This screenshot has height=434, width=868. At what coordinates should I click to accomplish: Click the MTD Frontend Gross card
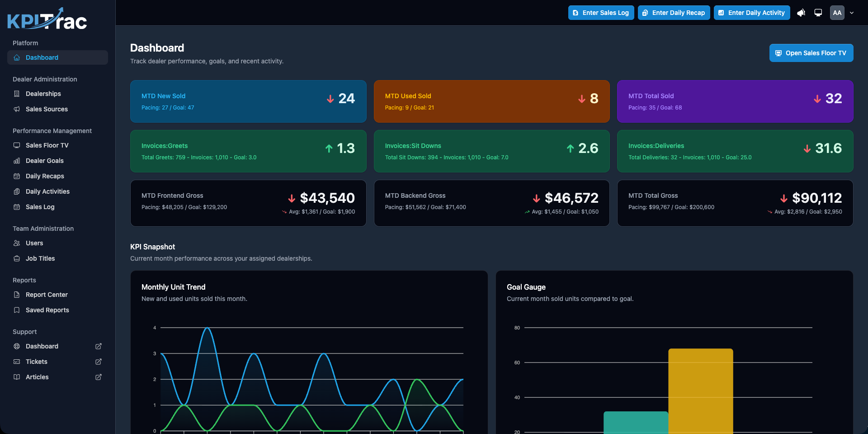pyautogui.click(x=248, y=203)
